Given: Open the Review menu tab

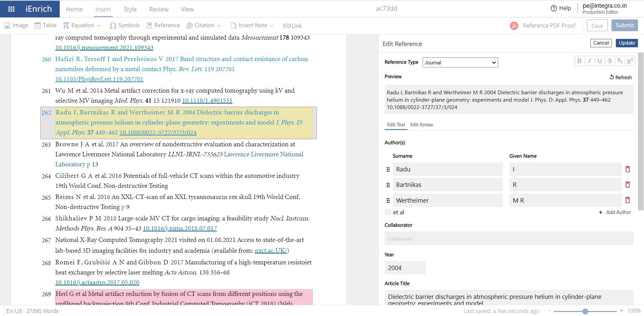Looking at the screenshot, I should pyautogui.click(x=159, y=9).
